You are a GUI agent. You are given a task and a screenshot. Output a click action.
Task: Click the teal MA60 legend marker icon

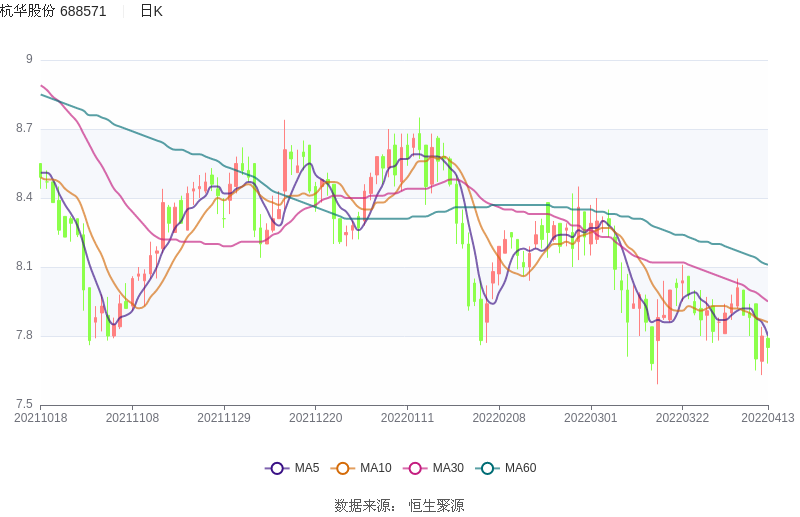(x=488, y=468)
